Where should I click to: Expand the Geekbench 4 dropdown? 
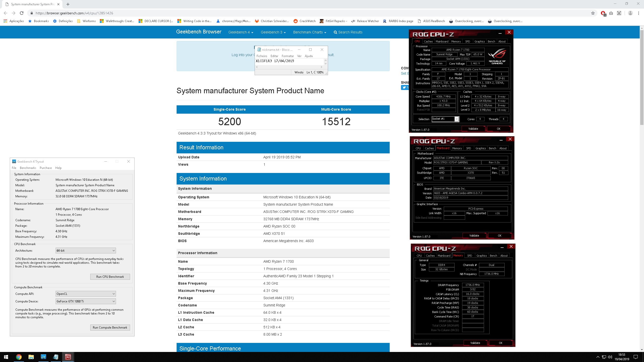click(241, 32)
